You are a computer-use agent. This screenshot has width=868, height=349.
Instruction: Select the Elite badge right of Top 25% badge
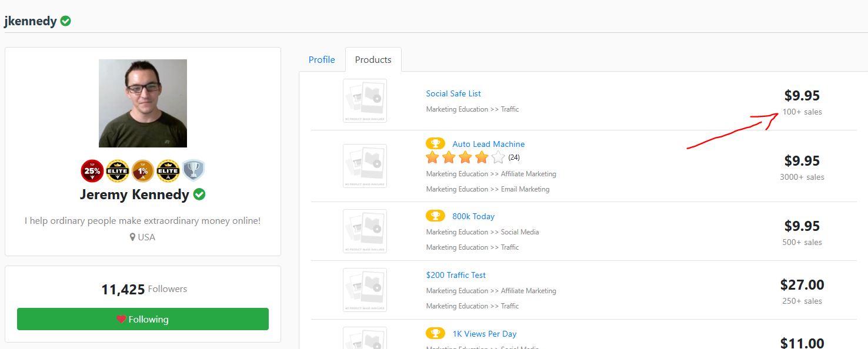coord(118,170)
